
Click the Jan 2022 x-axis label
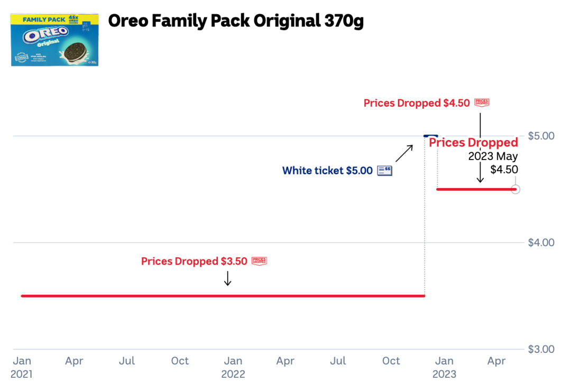coord(233,367)
